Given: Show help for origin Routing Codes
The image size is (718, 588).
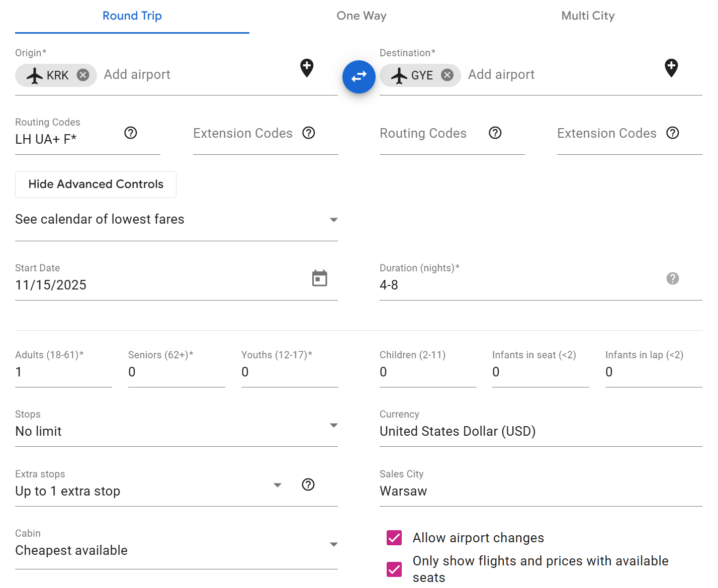Looking at the screenshot, I should [x=131, y=133].
